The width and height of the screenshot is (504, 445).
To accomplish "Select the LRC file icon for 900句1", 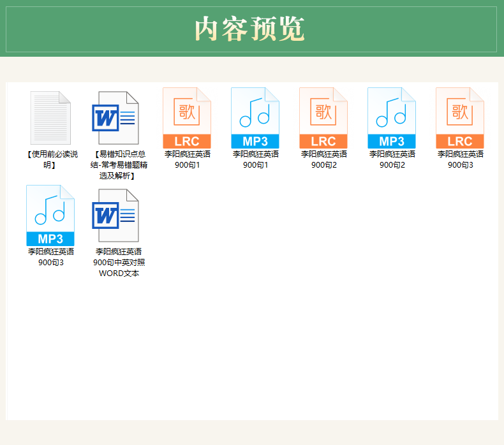I will pos(187,118).
